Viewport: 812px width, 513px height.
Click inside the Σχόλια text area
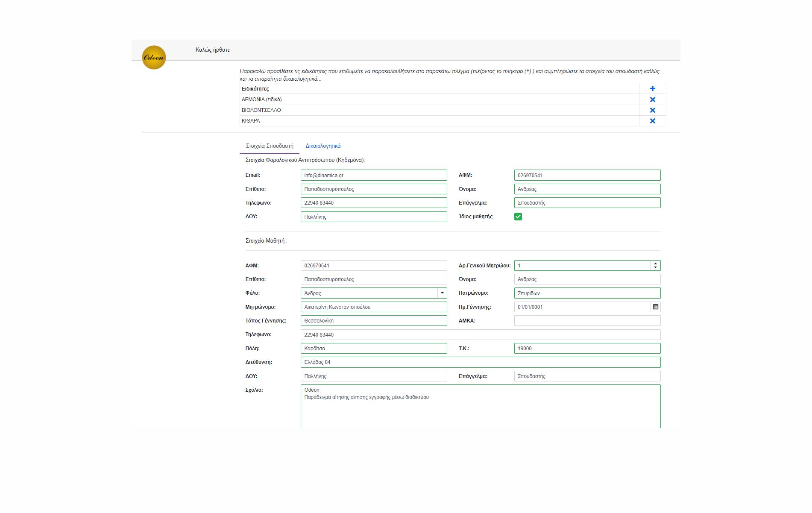pyautogui.click(x=481, y=407)
